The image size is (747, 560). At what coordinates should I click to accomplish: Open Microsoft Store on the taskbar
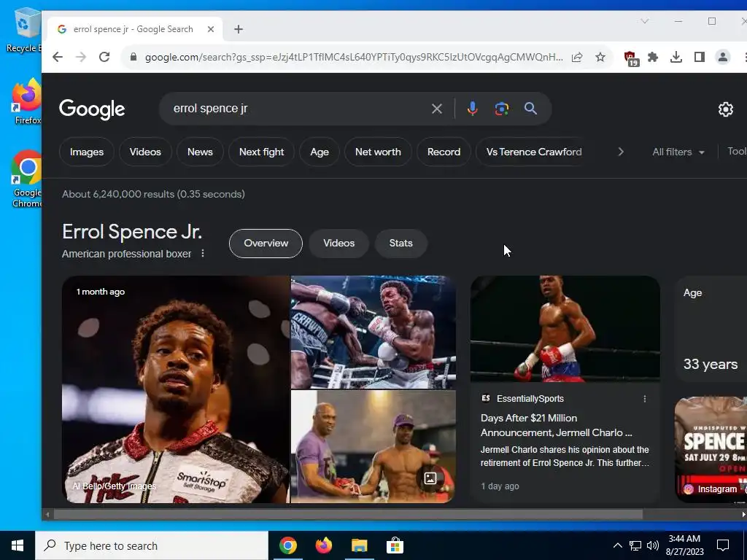[395, 545]
